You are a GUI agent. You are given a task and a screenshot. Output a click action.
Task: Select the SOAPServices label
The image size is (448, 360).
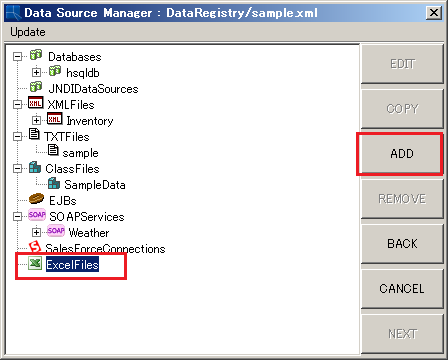click(x=87, y=217)
